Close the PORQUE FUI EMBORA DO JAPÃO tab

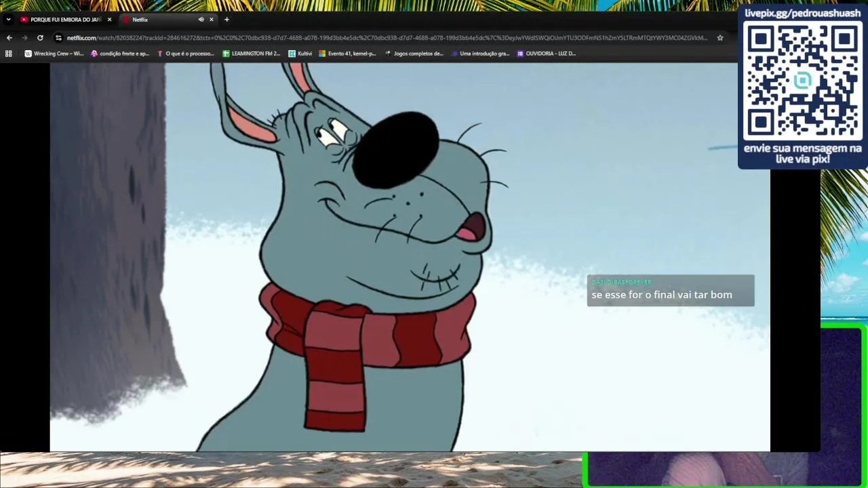click(x=109, y=20)
